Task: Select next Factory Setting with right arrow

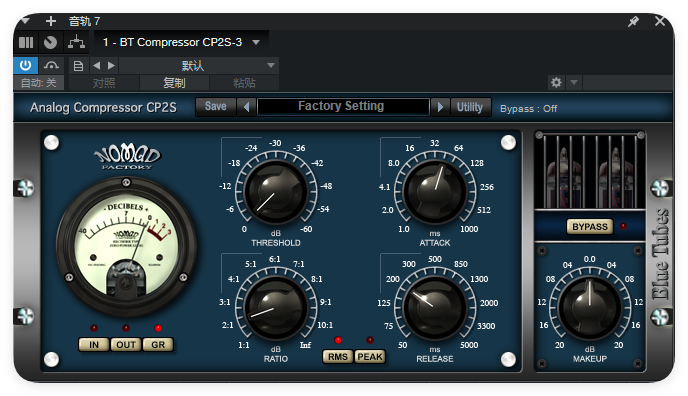Action: click(440, 107)
